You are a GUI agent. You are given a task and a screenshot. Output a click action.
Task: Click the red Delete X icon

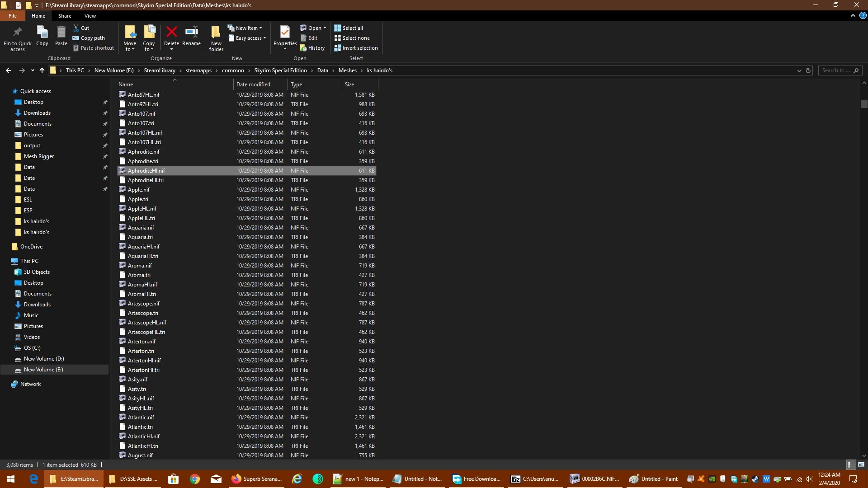171,32
